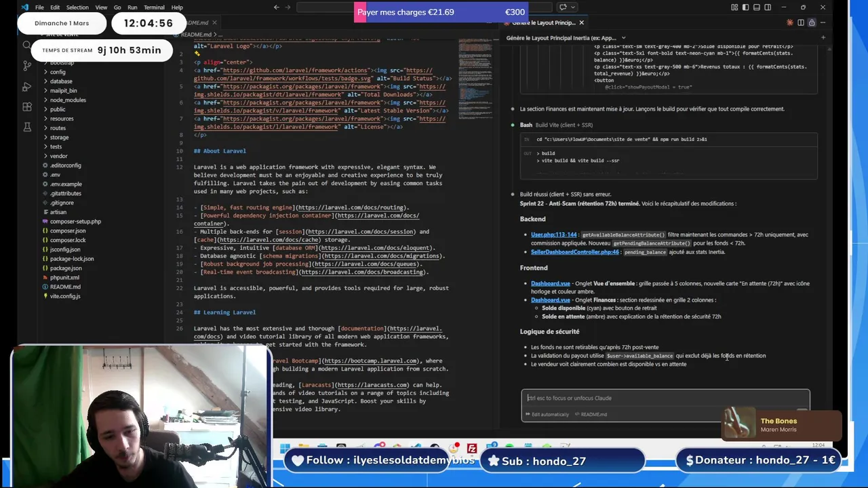Expand the public folder

click(x=58, y=109)
